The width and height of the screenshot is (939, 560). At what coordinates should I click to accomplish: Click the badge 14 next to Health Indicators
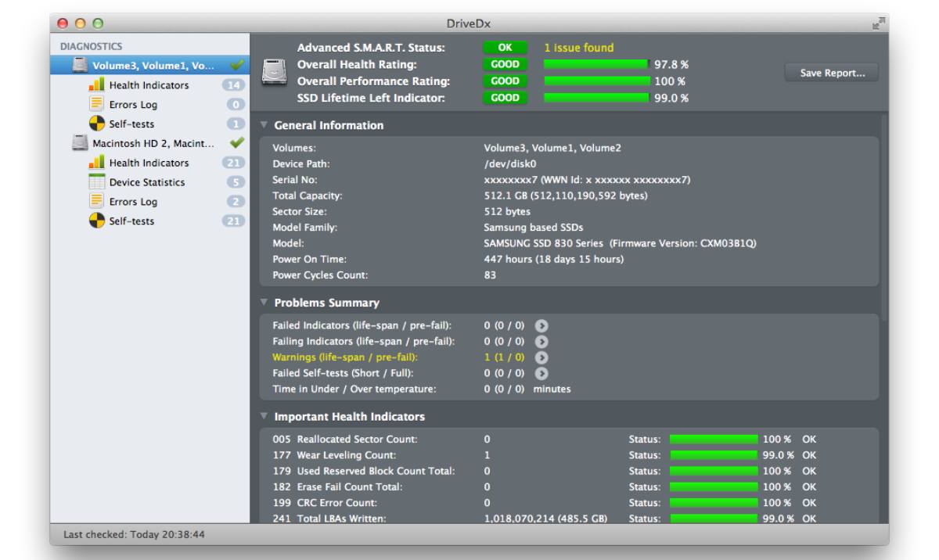click(x=235, y=85)
